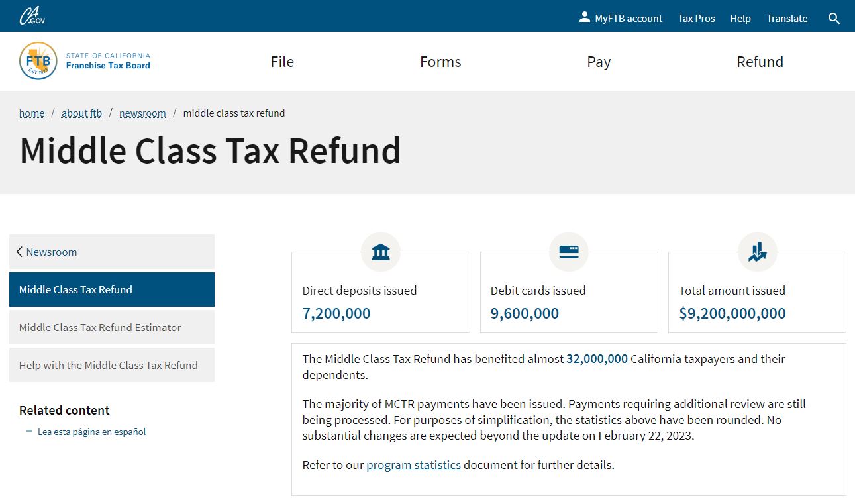Open the program statistics link

[413, 465]
